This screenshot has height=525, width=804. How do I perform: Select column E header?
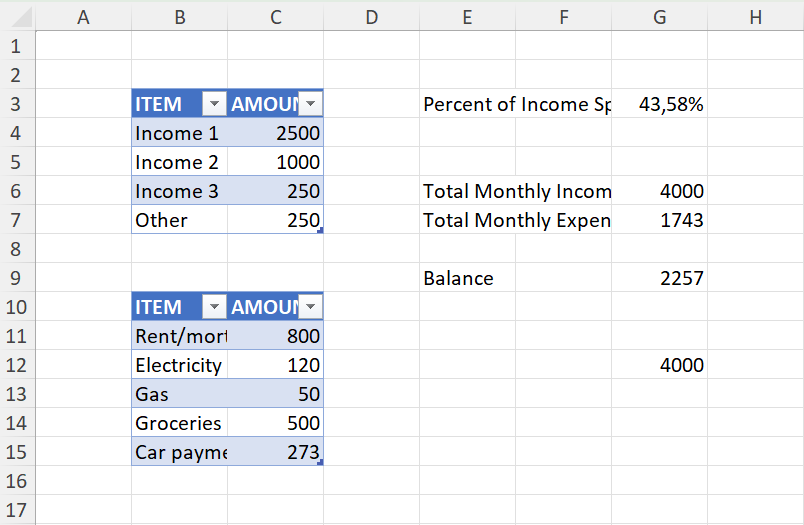pos(467,17)
